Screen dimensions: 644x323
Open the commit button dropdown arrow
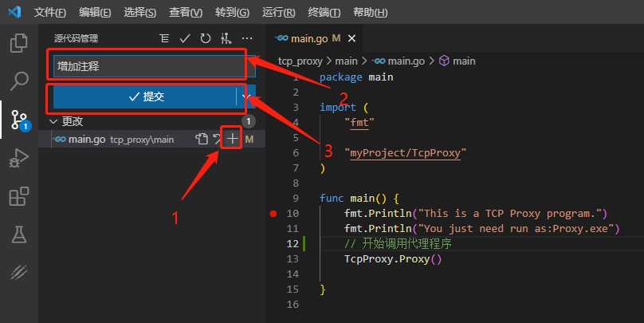point(246,97)
